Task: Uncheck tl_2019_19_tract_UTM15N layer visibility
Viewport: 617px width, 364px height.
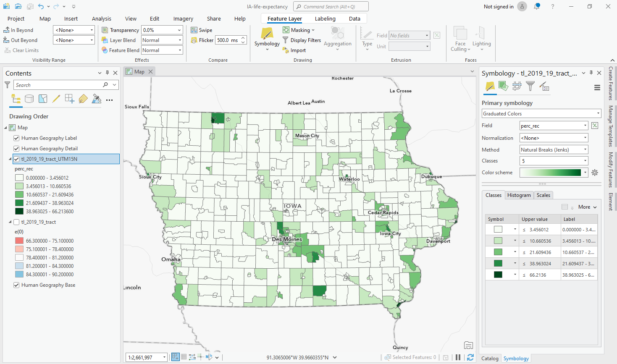Action: (16, 159)
